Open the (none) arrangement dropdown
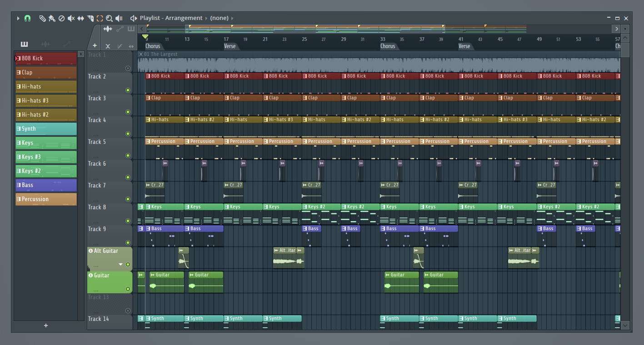Screen dimensions: 644x345 tap(220, 18)
